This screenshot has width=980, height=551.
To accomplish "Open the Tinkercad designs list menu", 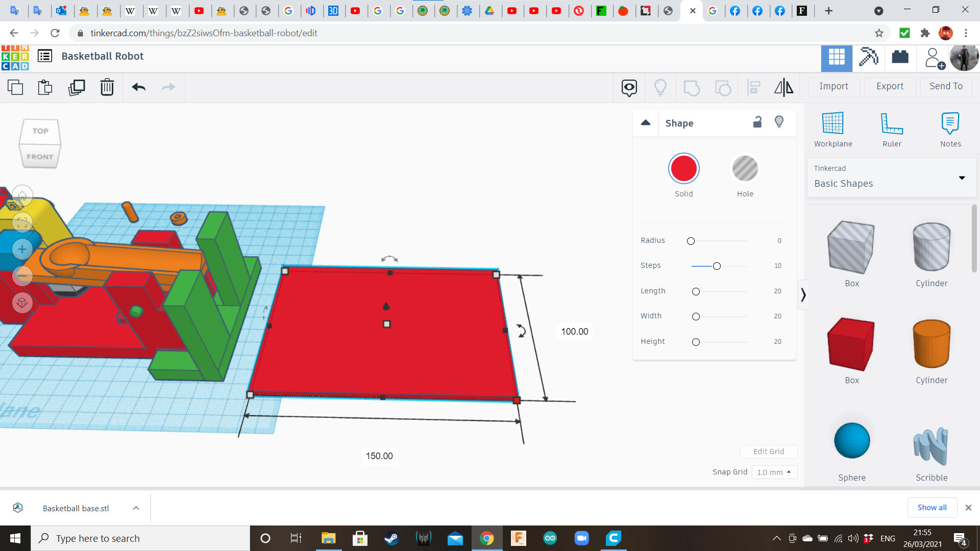I will [45, 56].
